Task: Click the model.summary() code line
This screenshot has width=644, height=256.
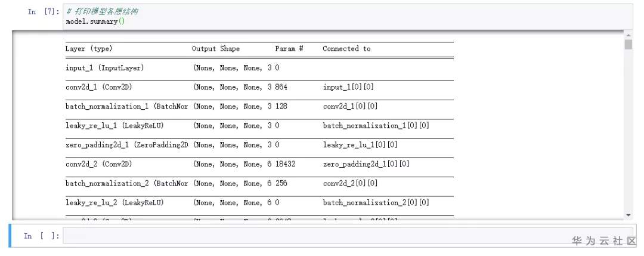Action: pyautogui.click(x=95, y=21)
